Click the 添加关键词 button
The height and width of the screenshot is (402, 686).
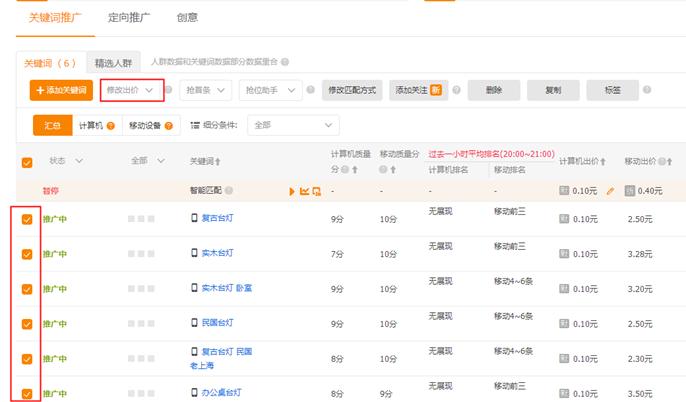coord(61,90)
